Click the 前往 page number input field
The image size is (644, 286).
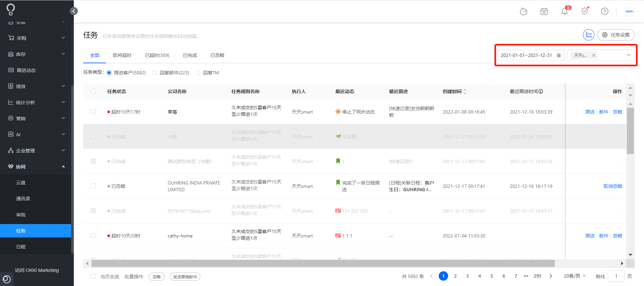tap(616, 276)
